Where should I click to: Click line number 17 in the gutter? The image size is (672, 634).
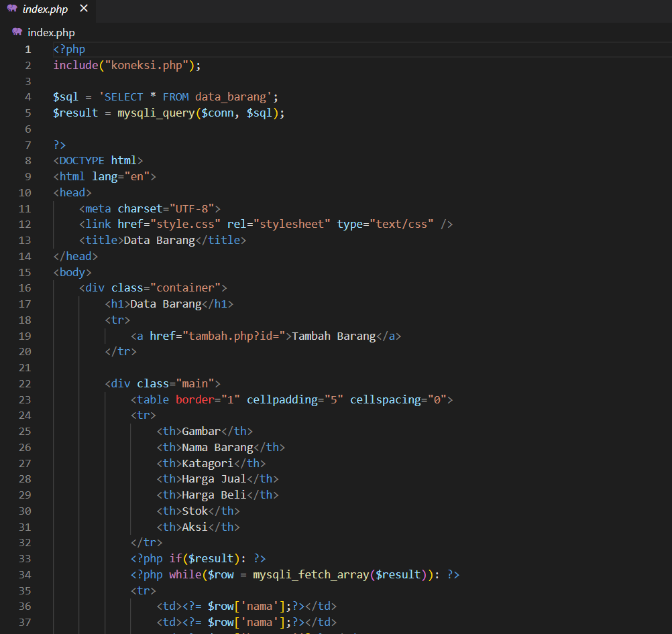click(25, 304)
